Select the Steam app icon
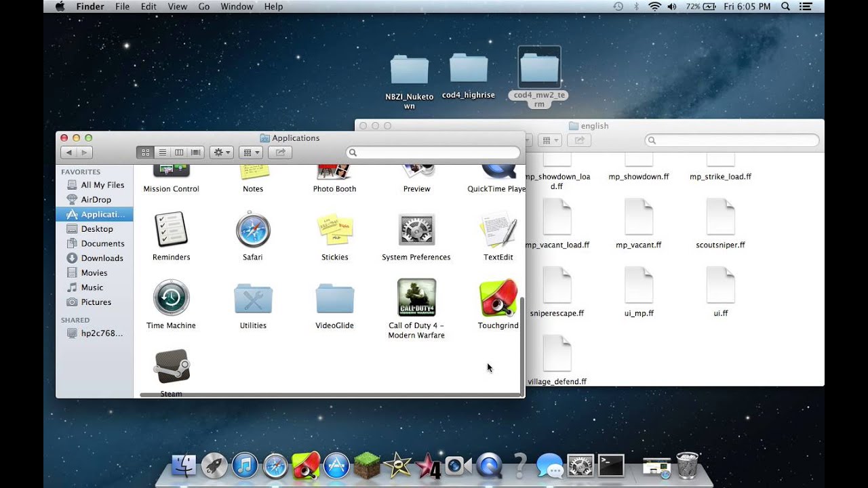868x488 pixels. coord(171,366)
